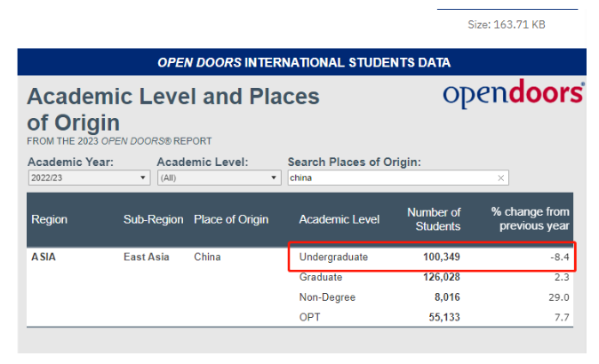
Task: Click the opendoors logo
Action: click(x=514, y=93)
